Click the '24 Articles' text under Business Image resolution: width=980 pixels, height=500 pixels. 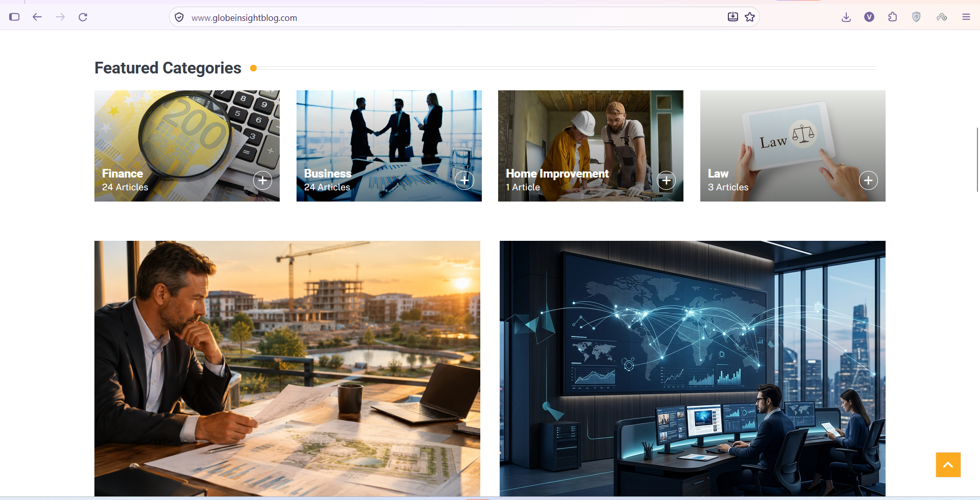point(327,187)
